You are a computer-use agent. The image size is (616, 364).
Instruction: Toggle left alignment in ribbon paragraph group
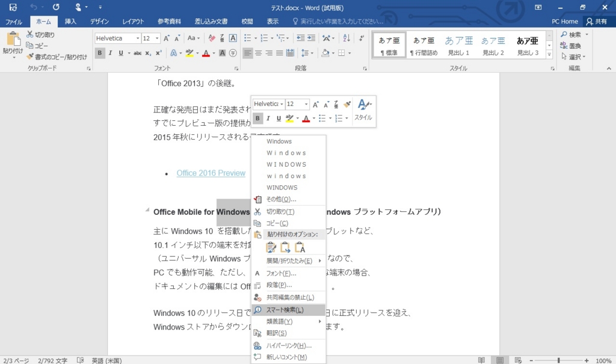click(x=247, y=53)
